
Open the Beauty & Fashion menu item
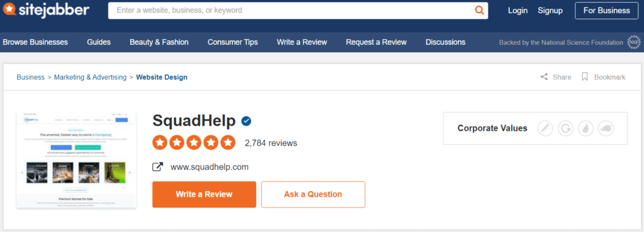(159, 42)
